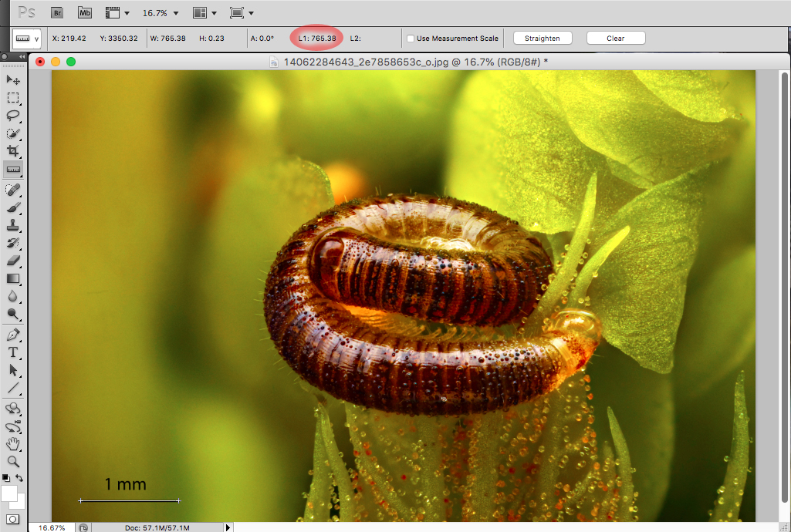
Task: Select the Lasso tool
Action: click(13, 116)
